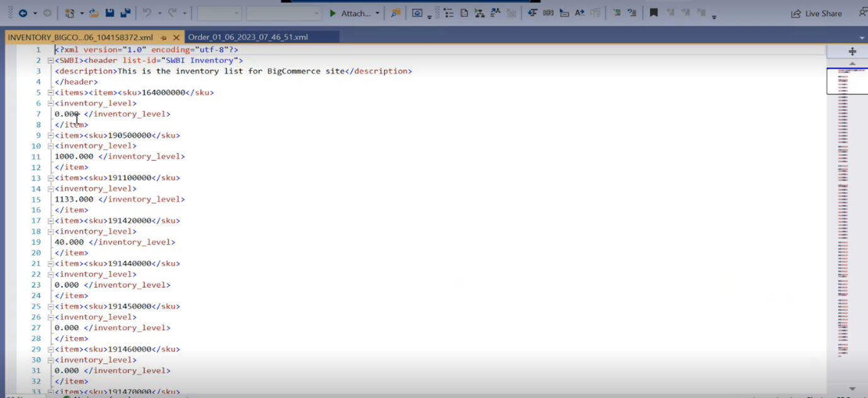The width and height of the screenshot is (868, 398).
Task: Open the Undo history dropdown arrow
Action: pos(159,13)
